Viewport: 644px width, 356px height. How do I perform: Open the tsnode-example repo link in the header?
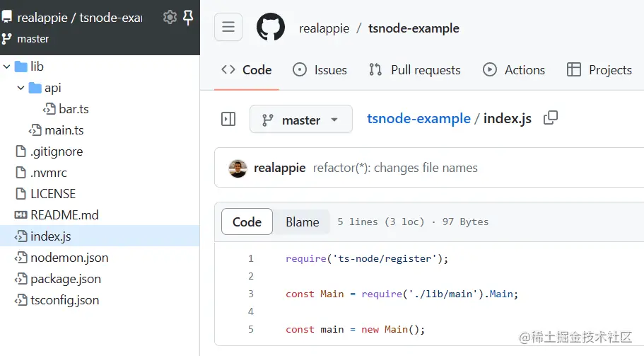414,28
